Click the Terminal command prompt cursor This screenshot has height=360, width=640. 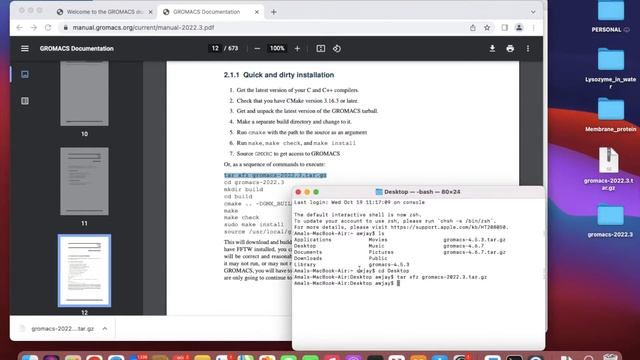pyautogui.click(x=398, y=283)
